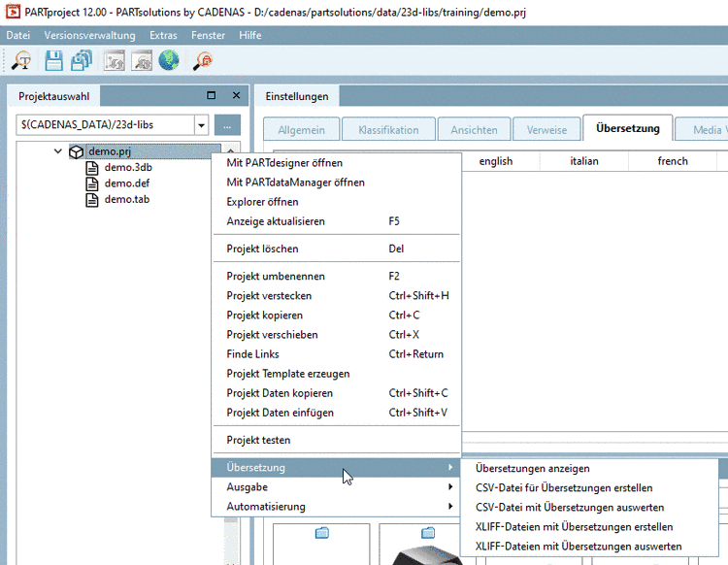Viewport: 728px width, 565px height.
Task: Open the Datei menu
Action: (18, 35)
